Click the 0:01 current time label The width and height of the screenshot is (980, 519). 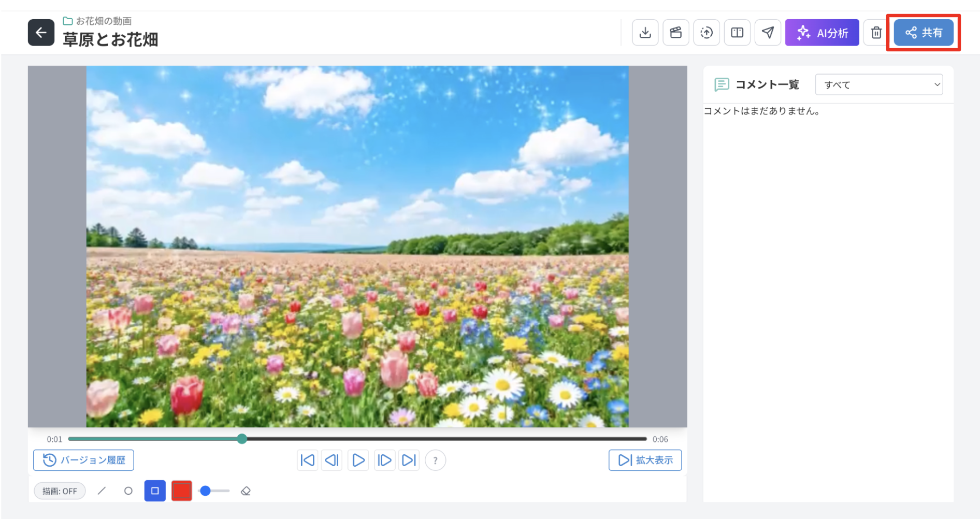pos(54,439)
